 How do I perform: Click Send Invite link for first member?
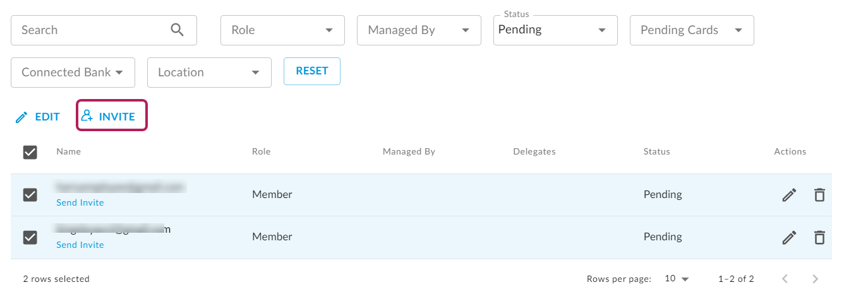(80, 202)
